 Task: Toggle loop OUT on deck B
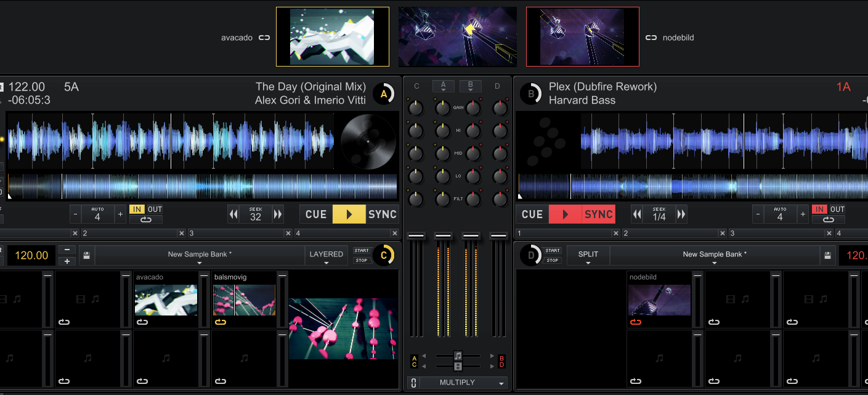[x=837, y=210]
